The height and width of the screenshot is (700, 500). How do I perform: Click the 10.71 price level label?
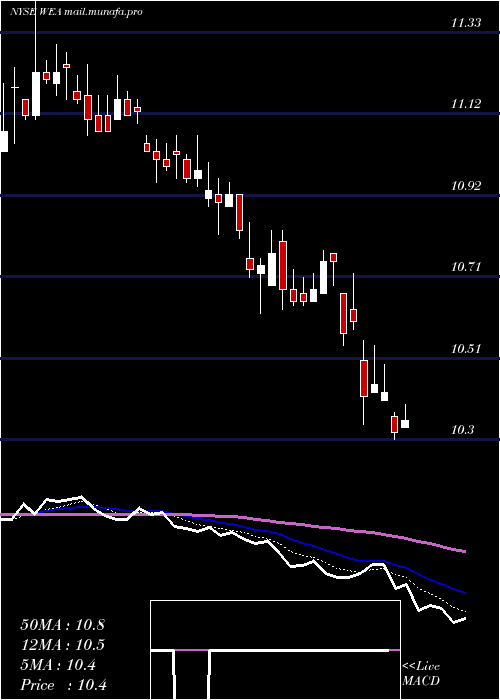pos(466,267)
